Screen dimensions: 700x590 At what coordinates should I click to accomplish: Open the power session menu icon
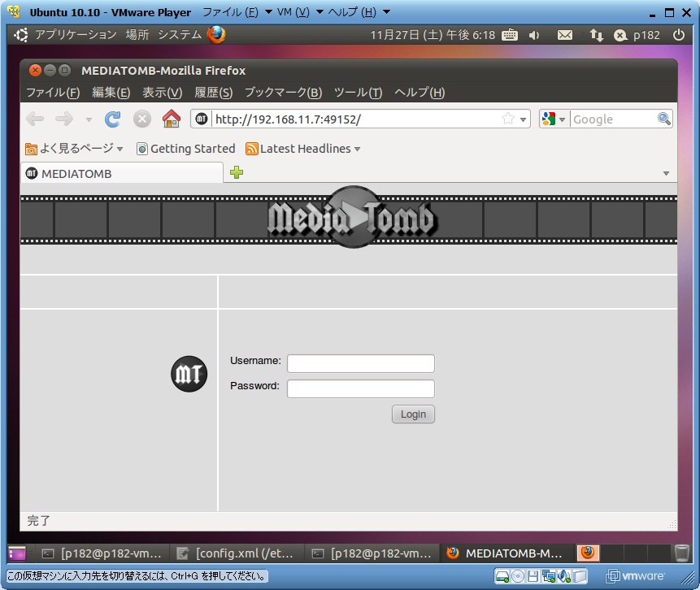coord(679,34)
